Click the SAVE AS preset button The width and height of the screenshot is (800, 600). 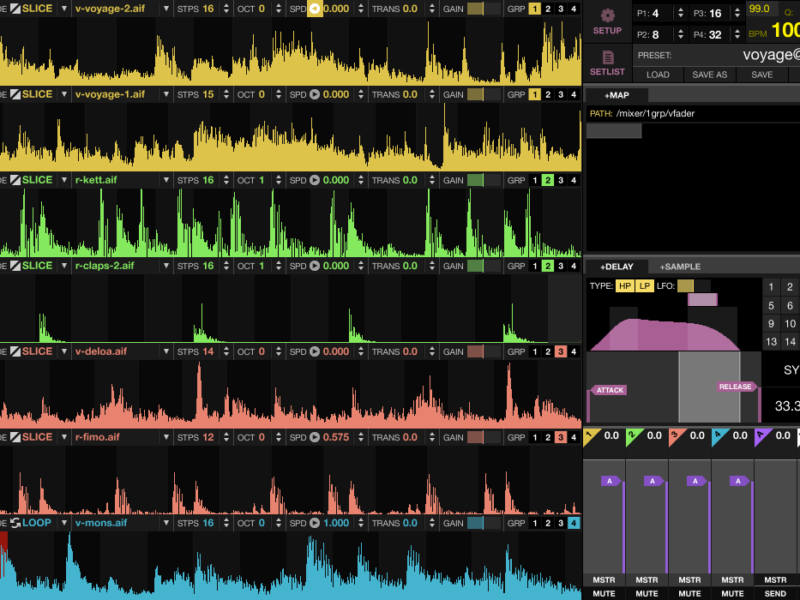coord(710,75)
